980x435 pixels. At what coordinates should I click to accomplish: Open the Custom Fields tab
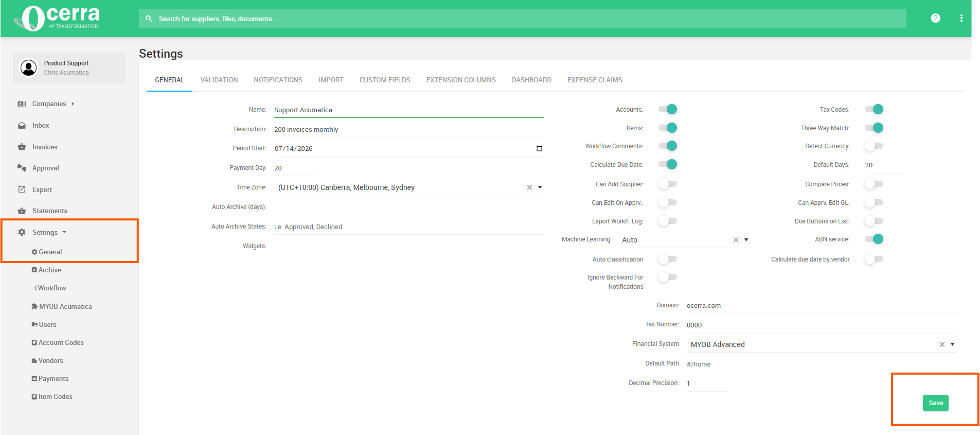pos(385,80)
